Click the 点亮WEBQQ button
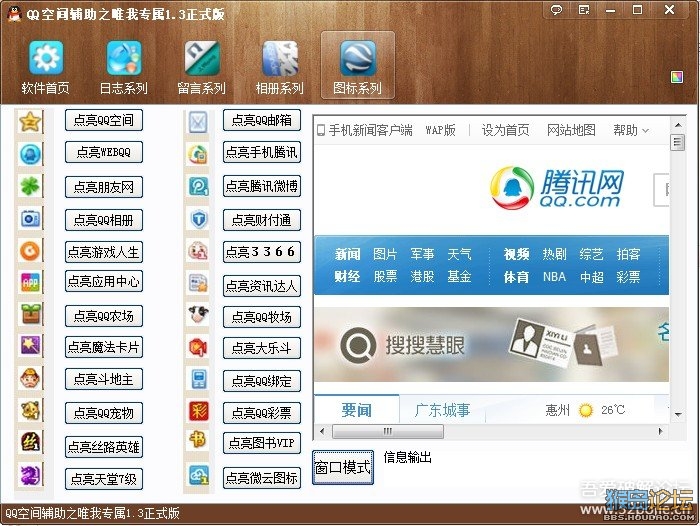This screenshot has width=700, height=526. 104,152
